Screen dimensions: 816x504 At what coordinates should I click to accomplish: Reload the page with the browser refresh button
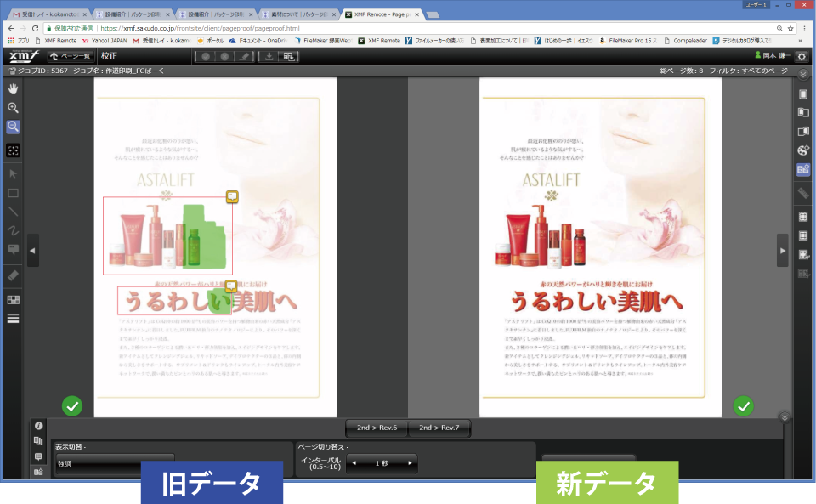[x=36, y=29]
